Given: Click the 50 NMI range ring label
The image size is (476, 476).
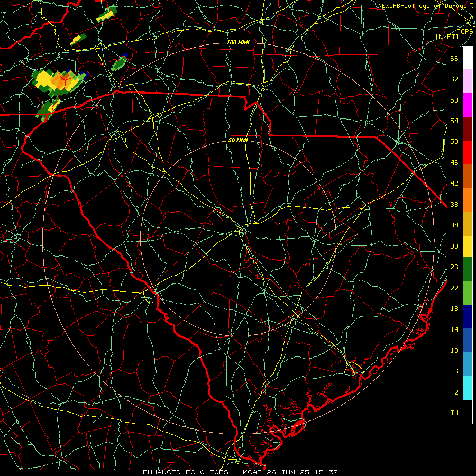Looking at the screenshot, I should (x=238, y=140).
